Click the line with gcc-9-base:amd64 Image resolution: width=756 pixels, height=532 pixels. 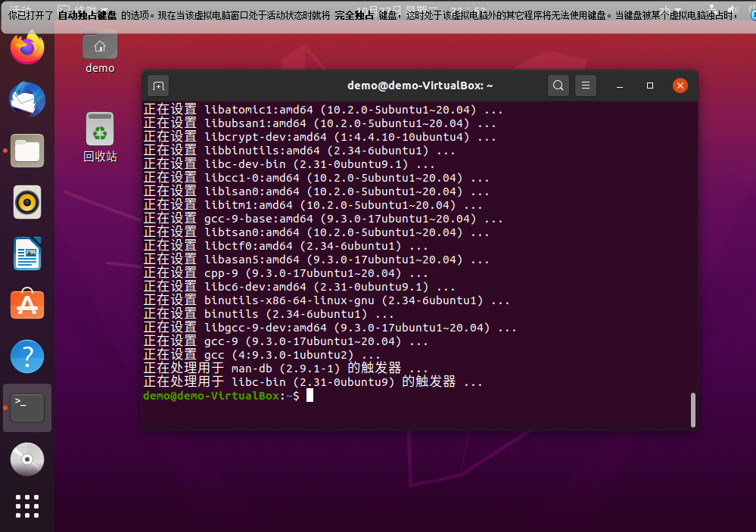click(323, 219)
